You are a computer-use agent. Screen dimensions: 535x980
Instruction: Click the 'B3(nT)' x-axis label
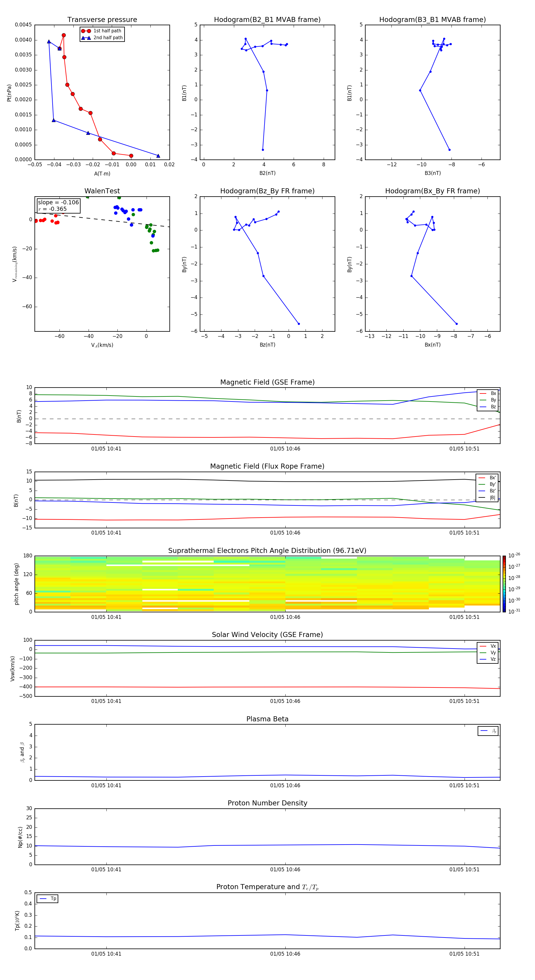[x=432, y=173]
